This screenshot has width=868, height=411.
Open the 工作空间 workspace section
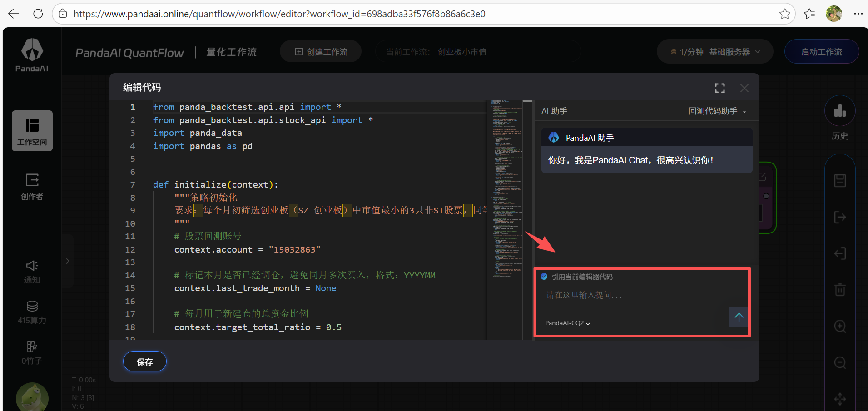point(32,131)
